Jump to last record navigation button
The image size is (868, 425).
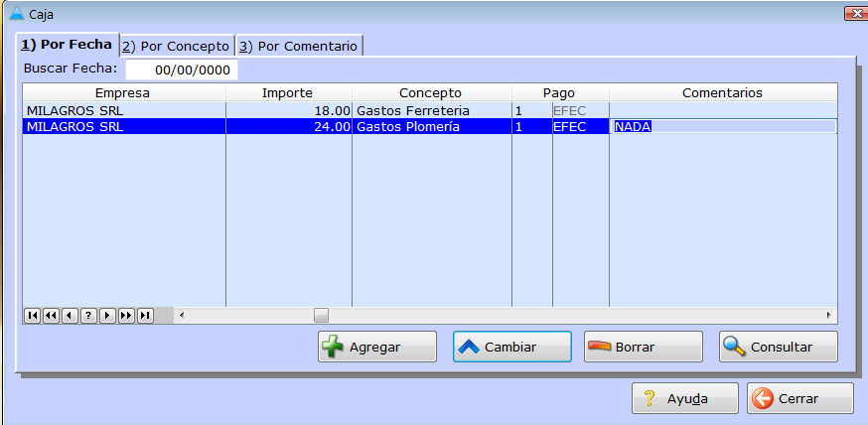point(145,316)
